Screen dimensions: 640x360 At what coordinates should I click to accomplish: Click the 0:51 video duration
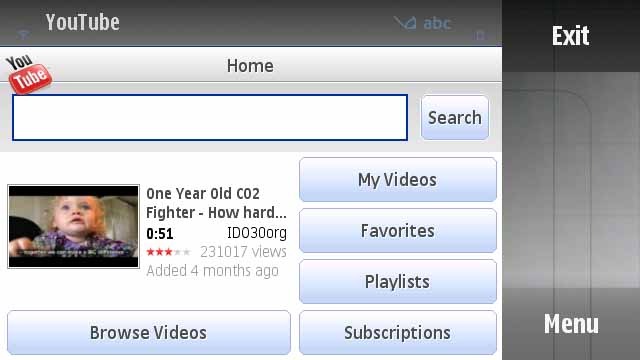[x=160, y=234]
